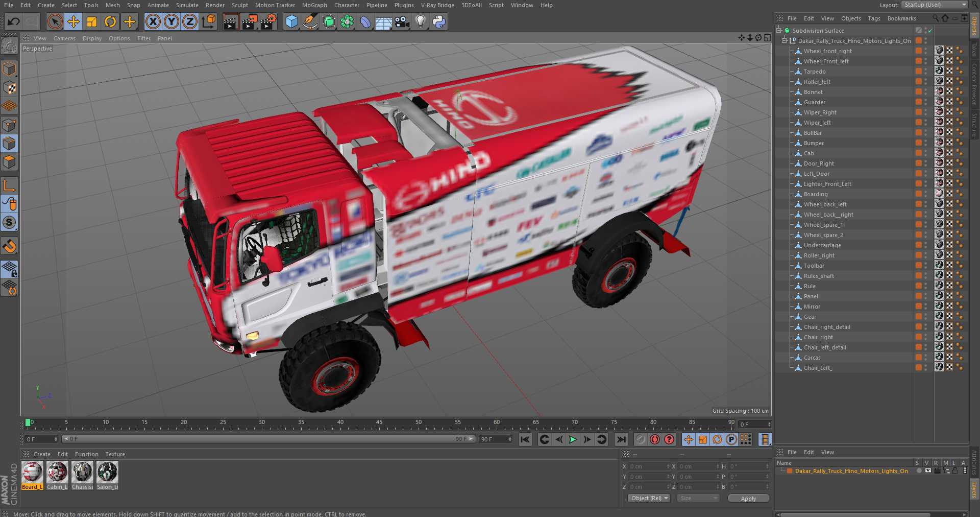Open the deformer objects icon

point(365,21)
